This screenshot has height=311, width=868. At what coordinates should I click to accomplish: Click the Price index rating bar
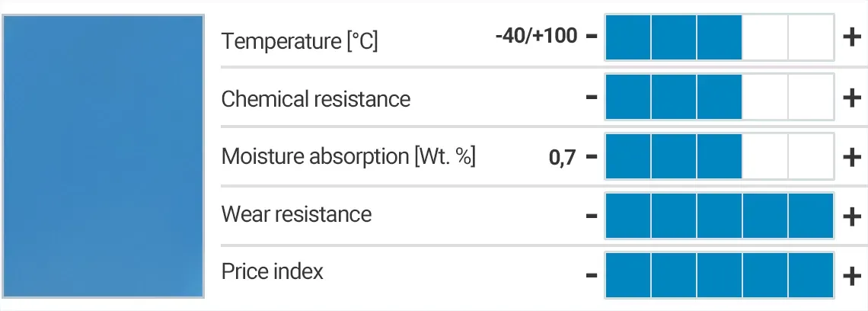[x=720, y=274]
